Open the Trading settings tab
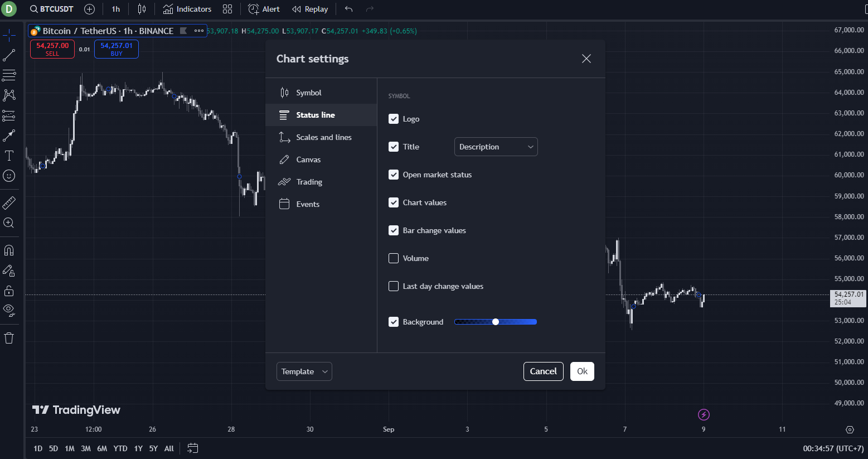 (321, 182)
